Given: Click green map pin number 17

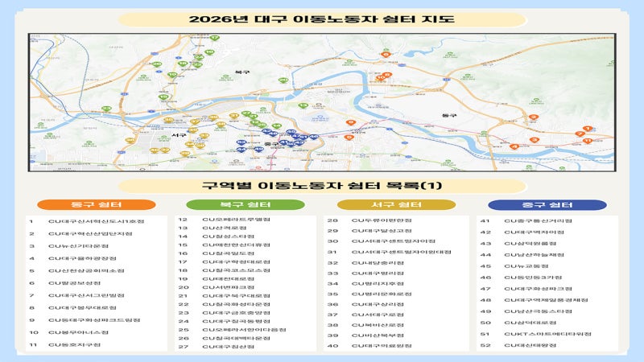Looking at the screenshot, I should [x=214, y=38].
